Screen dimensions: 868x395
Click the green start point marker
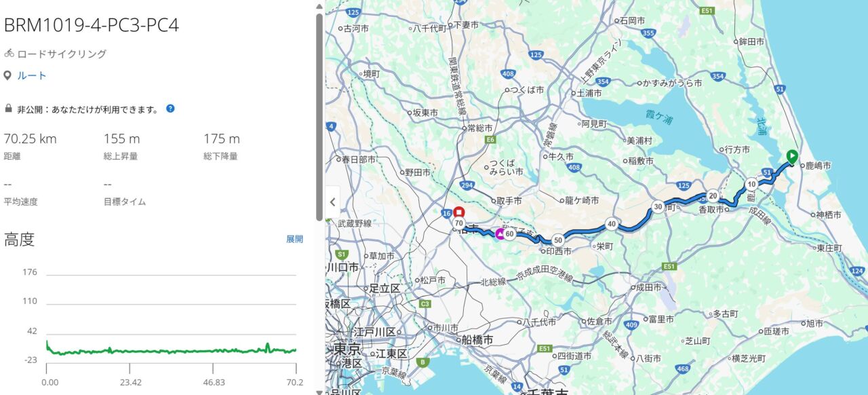click(791, 156)
